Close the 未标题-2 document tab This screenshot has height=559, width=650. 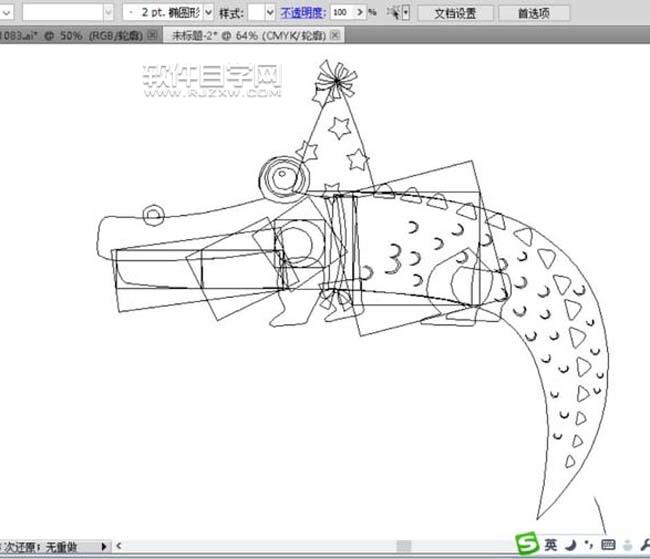335,35
